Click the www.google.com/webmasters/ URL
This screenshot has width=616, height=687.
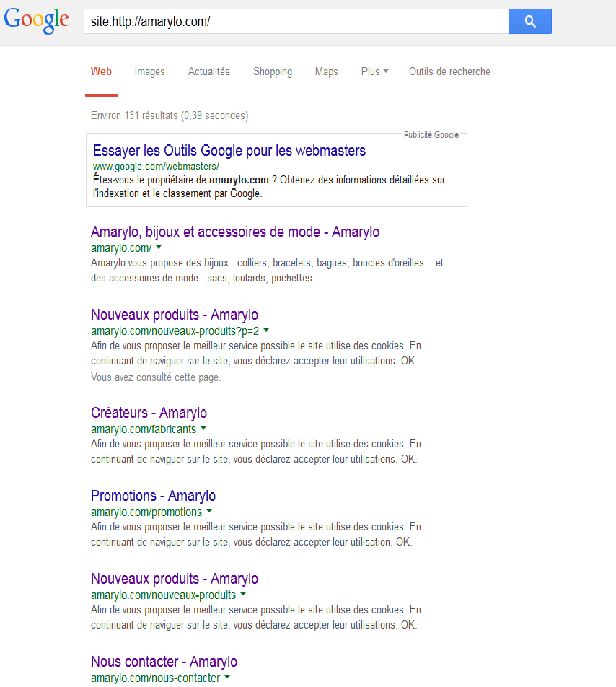[x=156, y=167]
